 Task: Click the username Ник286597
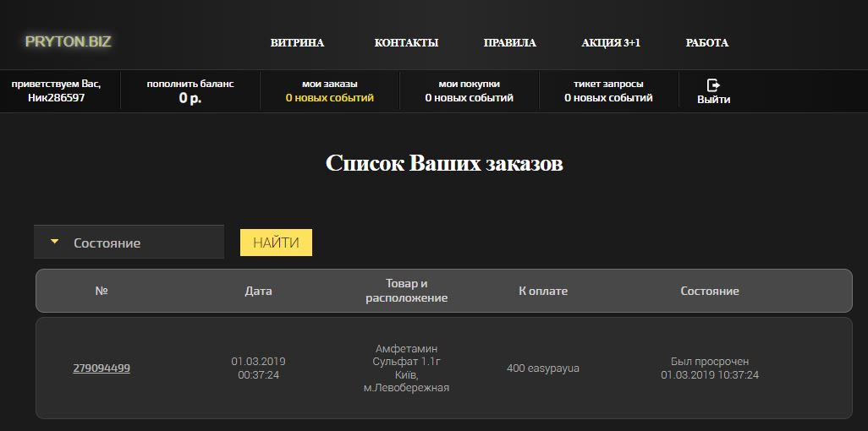tap(57, 99)
